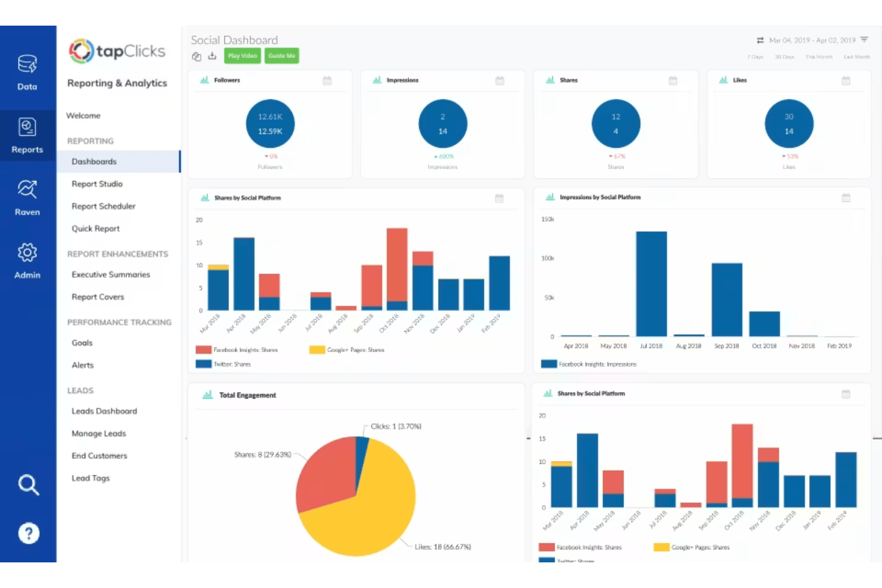Select the 30 Days quick range

784,57
